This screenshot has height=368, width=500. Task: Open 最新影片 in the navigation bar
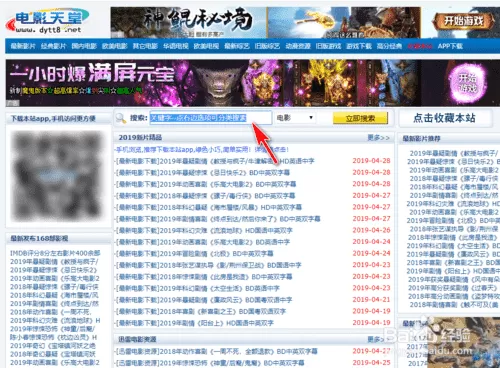(23, 46)
